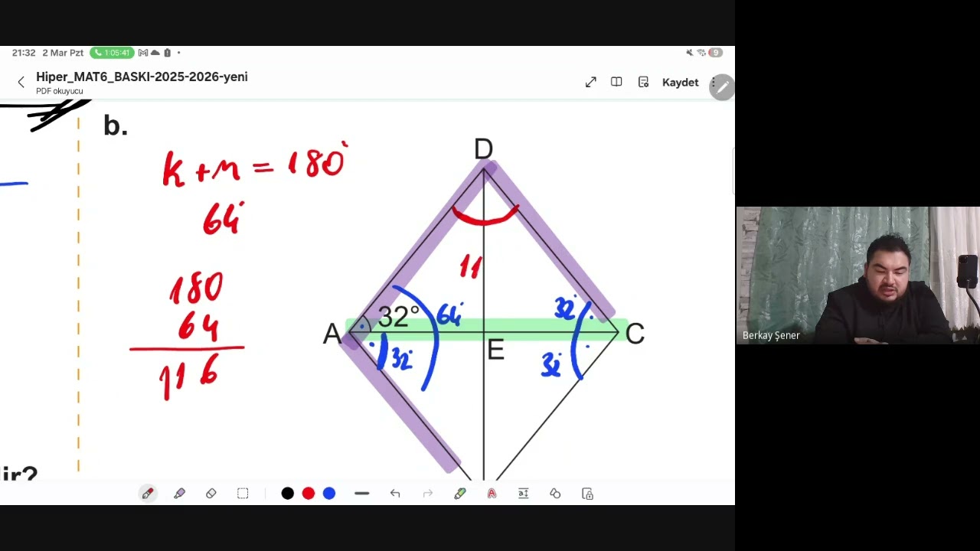This screenshot has height=551, width=980.
Task: Tap the muted sound status icon
Action: [689, 53]
